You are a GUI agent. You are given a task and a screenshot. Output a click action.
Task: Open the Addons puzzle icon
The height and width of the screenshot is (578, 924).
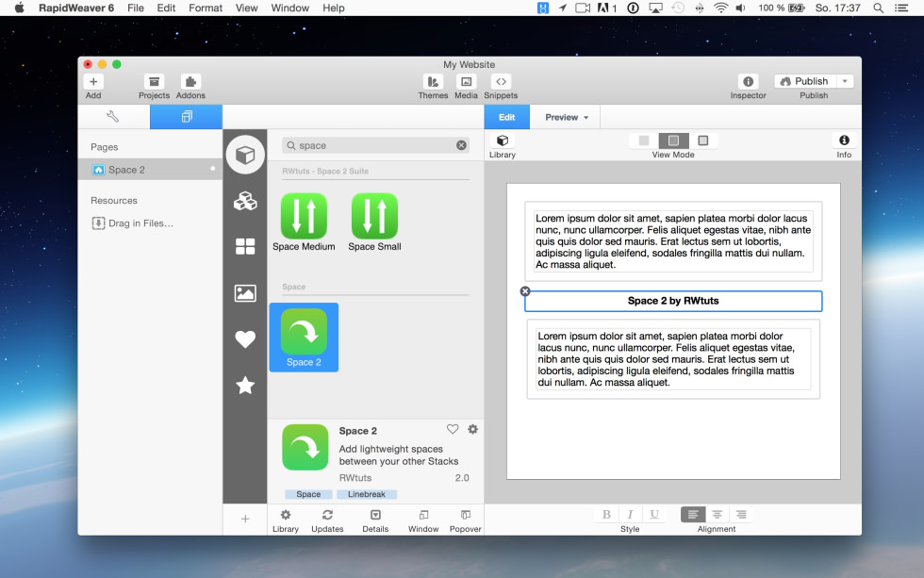190,82
